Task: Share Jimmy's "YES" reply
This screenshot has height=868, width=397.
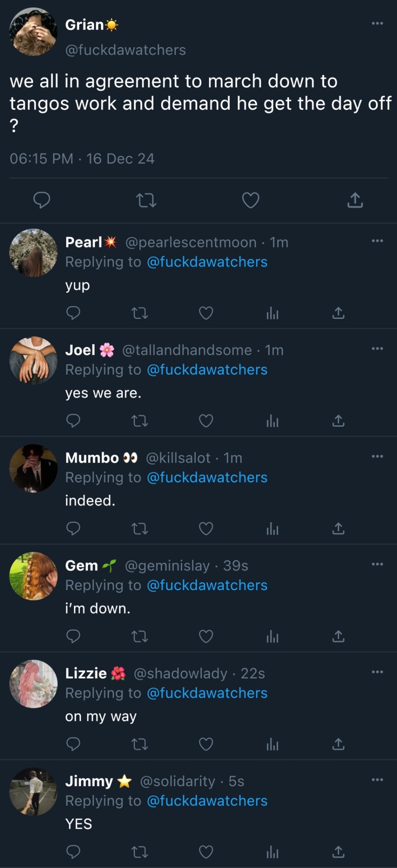Action: [x=338, y=852]
